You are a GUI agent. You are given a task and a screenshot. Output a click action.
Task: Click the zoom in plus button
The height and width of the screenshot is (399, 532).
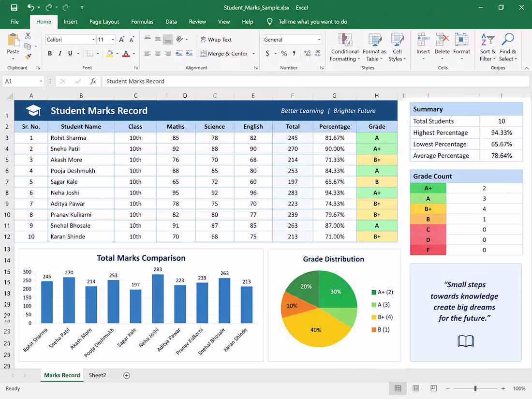503,388
